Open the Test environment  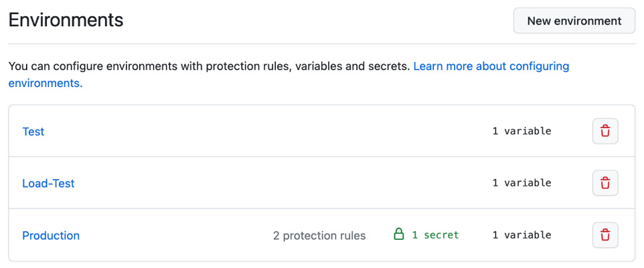click(33, 132)
